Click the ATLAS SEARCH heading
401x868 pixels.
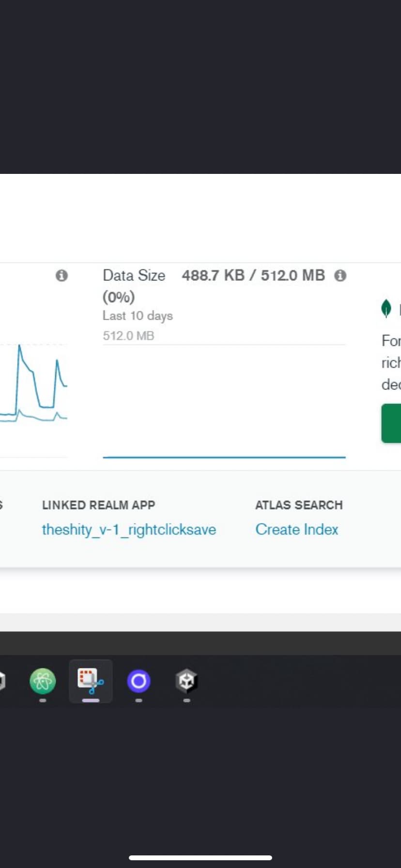299,505
